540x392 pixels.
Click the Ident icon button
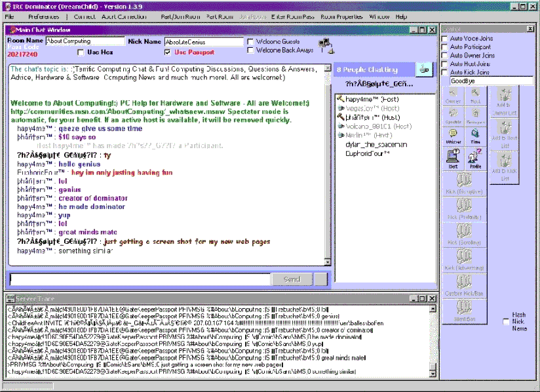point(453,158)
